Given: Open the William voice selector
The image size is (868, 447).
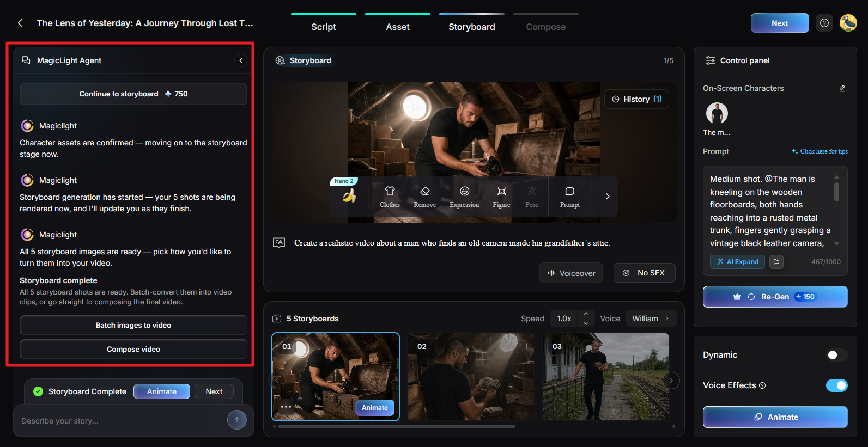Looking at the screenshot, I should click(651, 319).
